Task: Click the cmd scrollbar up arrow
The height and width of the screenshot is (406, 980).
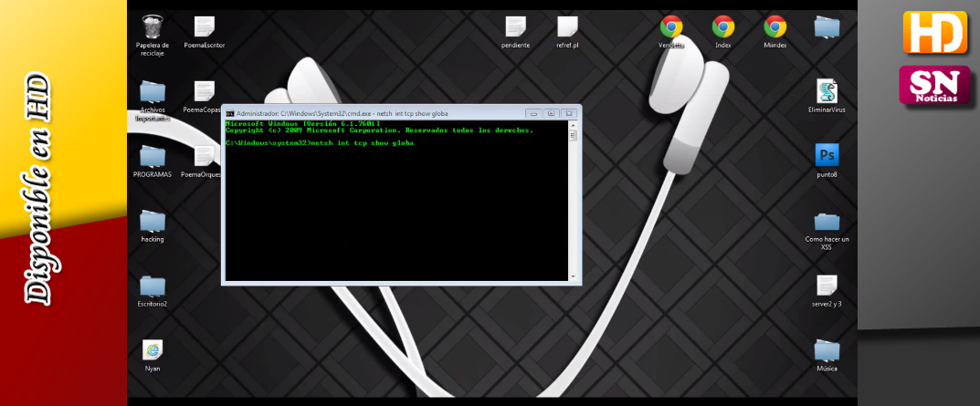Action: click(x=573, y=126)
